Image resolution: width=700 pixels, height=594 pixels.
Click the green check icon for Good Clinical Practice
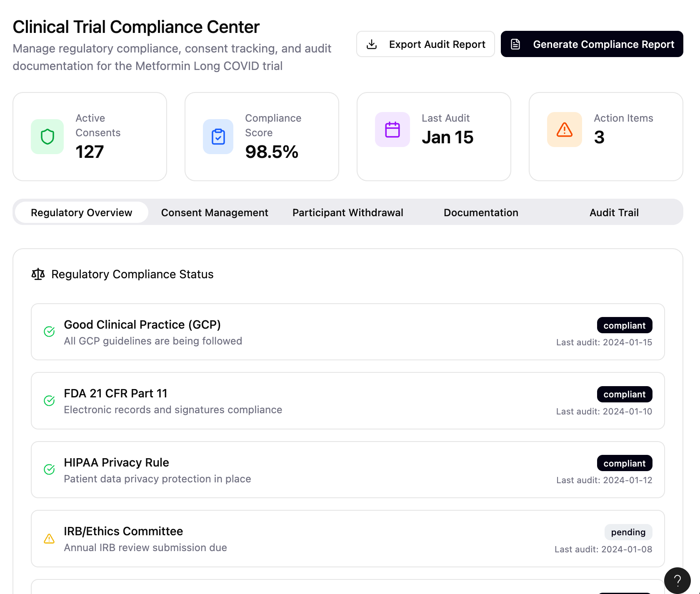point(49,332)
